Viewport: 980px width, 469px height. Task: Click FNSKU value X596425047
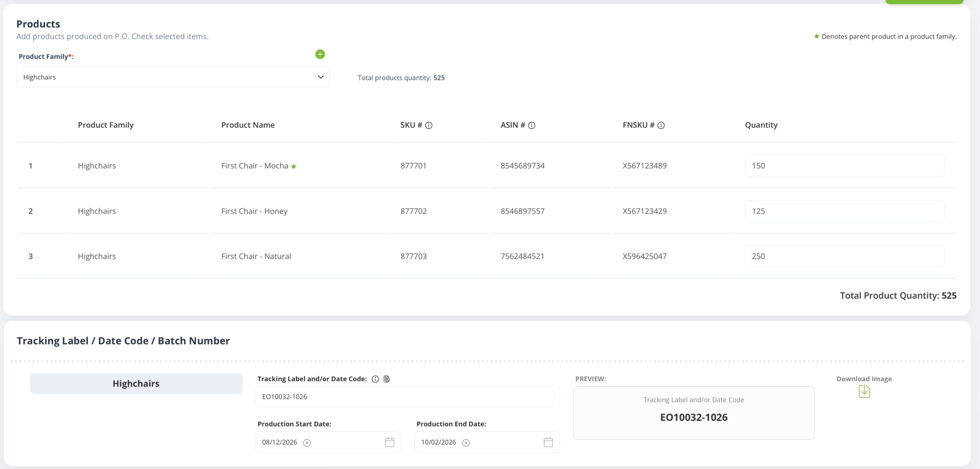(645, 256)
